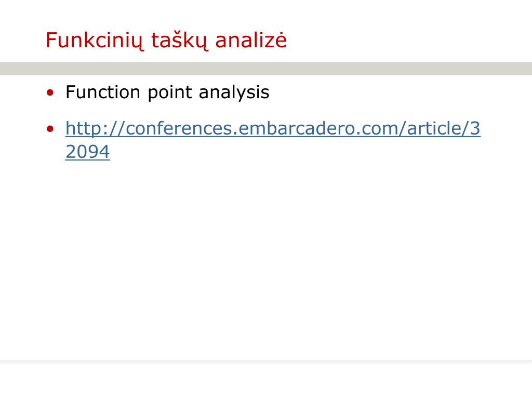This screenshot has height=399, width=532.
Task: Click the word 'taškų' in the title
Action: pyautogui.click(x=179, y=41)
